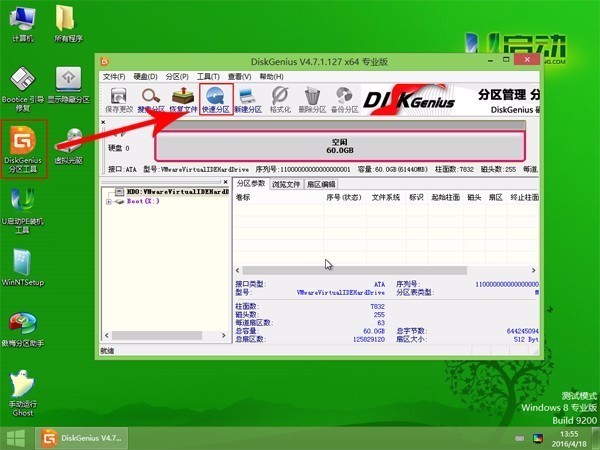600x450 pixels.
Task: Click the Format (格式化) toolbar icon
Action: pyautogui.click(x=280, y=100)
